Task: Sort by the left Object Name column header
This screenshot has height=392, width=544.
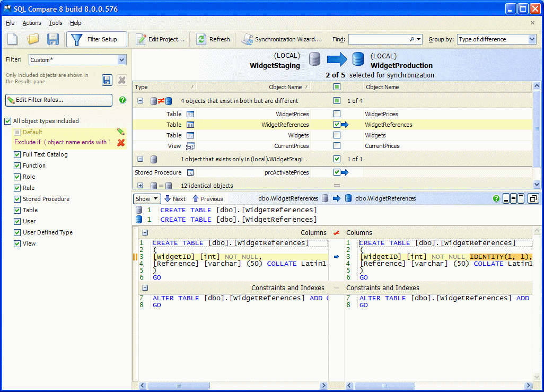Action: [x=253, y=87]
